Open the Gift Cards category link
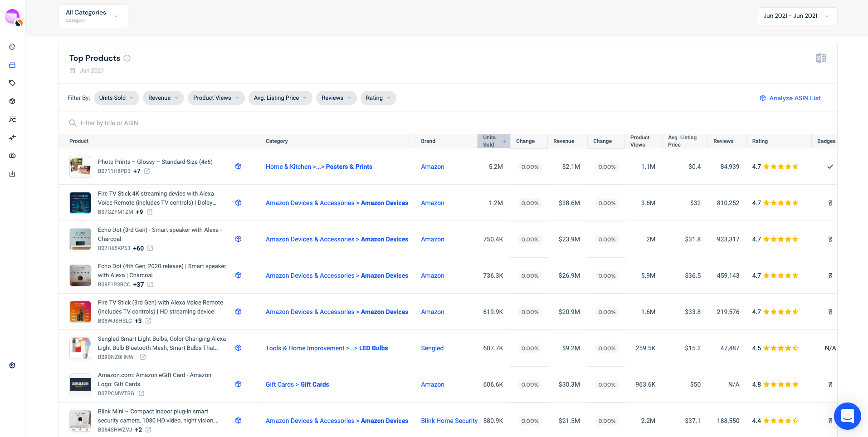Image resolution: width=868 pixels, height=437 pixels. [297, 384]
